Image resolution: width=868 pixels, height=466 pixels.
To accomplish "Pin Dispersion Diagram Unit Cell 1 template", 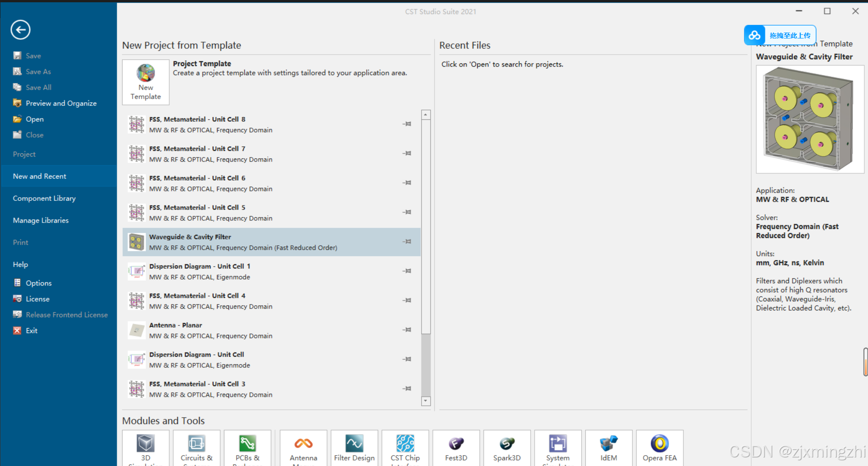I will 407,271.
